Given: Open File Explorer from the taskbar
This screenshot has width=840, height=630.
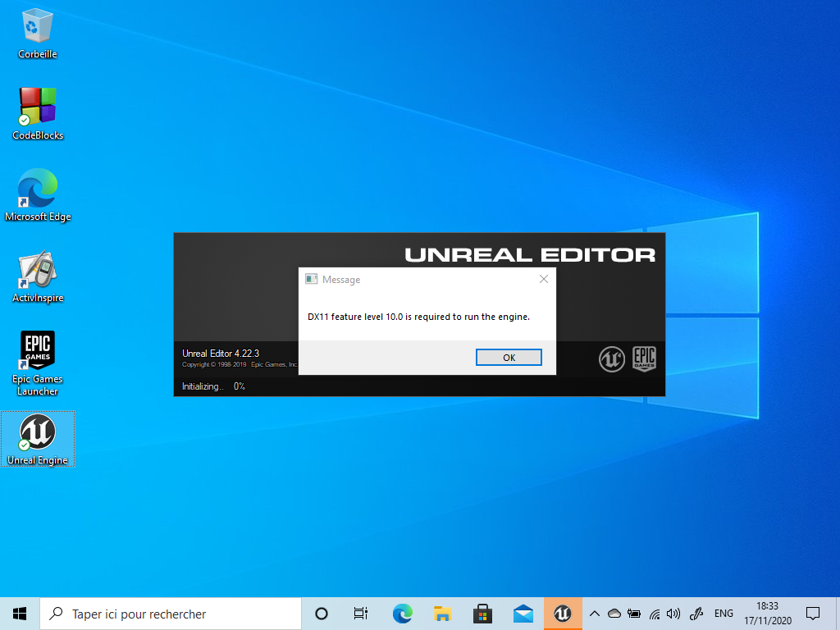Looking at the screenshot, I should pos(443,614).
